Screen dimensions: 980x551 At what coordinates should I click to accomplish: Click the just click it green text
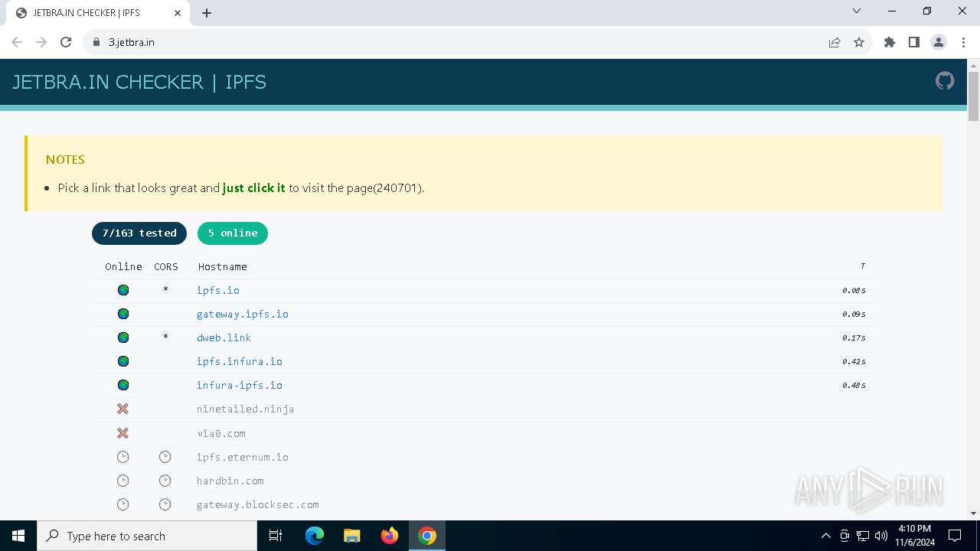pyautogui.click(x=254, y=187)
